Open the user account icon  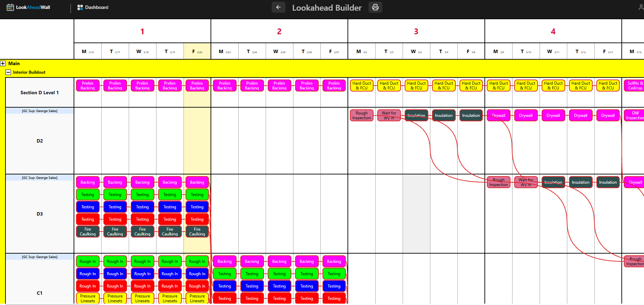(x=641, y=7)
